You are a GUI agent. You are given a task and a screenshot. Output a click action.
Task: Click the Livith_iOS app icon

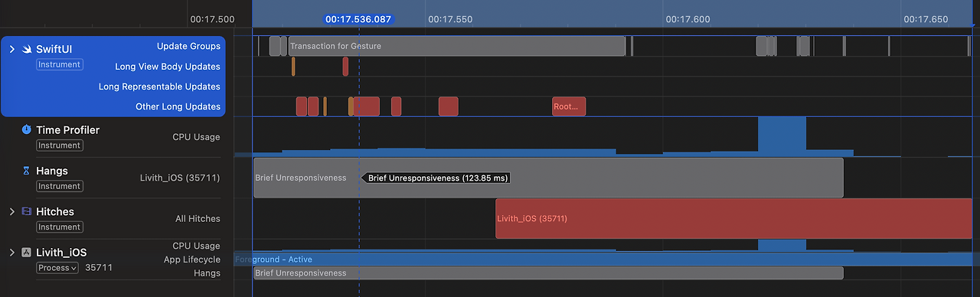click(x=26, y=253)
